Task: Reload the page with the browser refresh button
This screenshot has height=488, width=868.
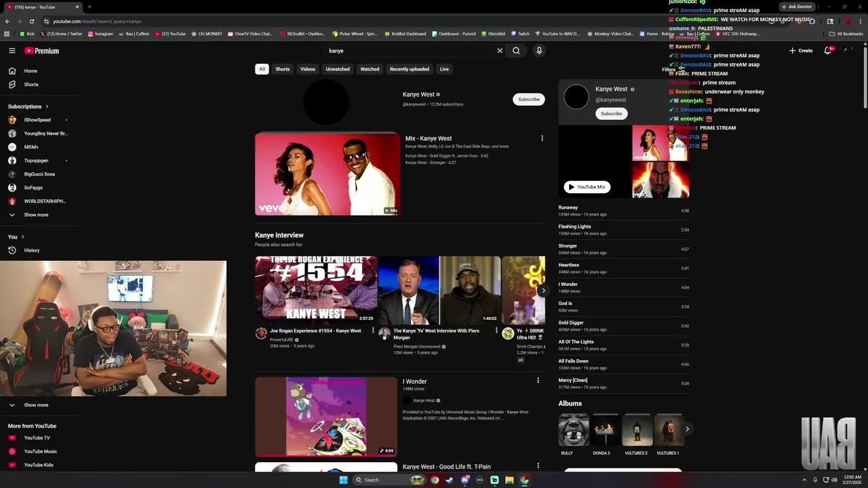Action: (31, 21)
